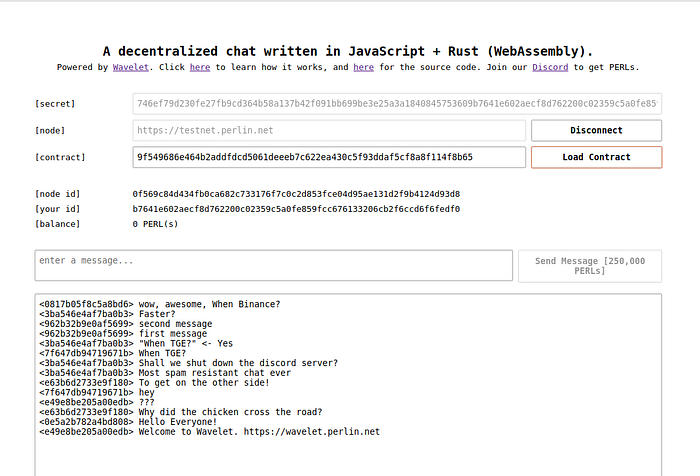Open 'here' link for the source code
Image resolution: width=700 pixels, height=476 pixels.
coord(363,67)
